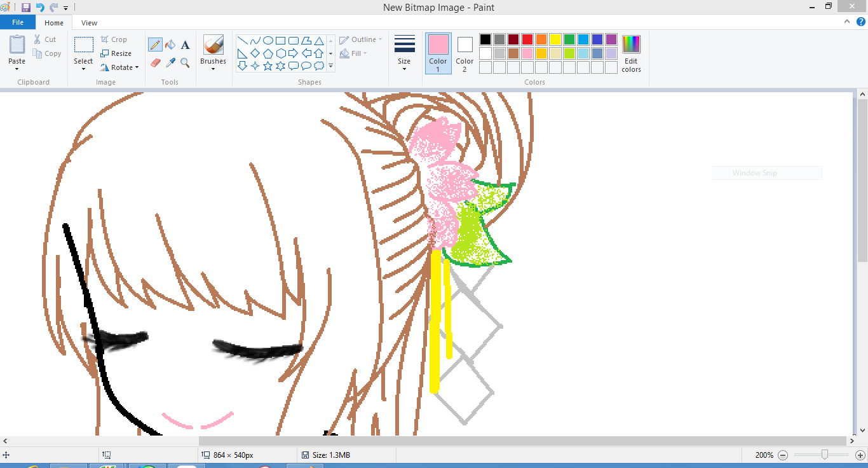Viewport: 868px width, 468px height.
Task: Click the zoom in plus button
Action: pyautogui.click(x=860, y=455)
